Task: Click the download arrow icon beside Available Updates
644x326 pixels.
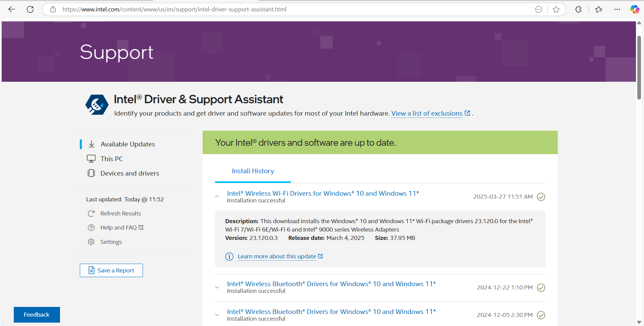Action: [x=92, y=144]
